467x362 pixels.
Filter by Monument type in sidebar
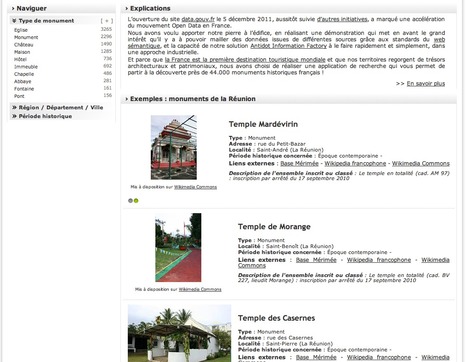click(x=26, y=37)
